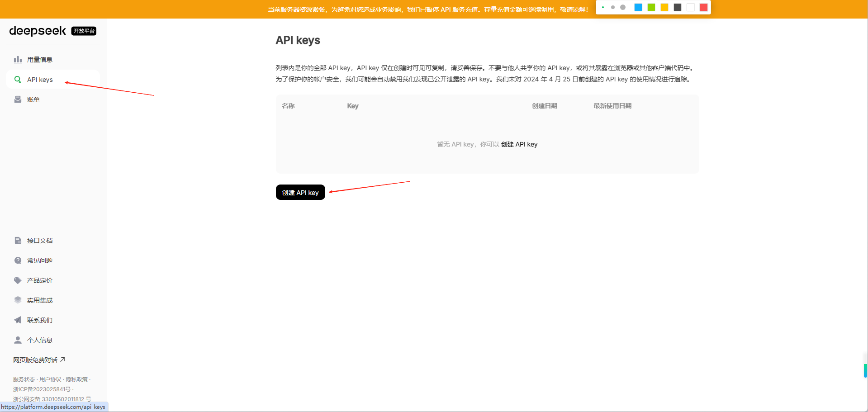
Task: Click the 创建日期 column header
Action: [x=545, y=106]
